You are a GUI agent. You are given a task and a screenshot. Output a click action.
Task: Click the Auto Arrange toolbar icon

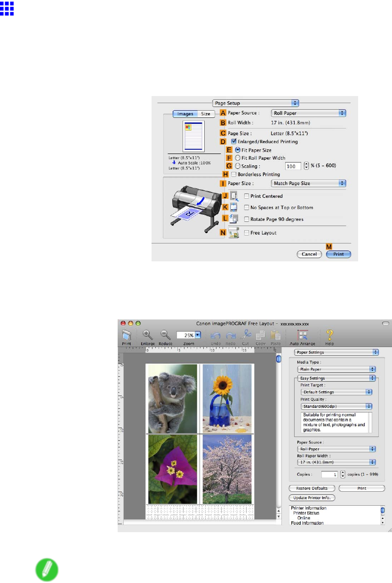(303, 335)
